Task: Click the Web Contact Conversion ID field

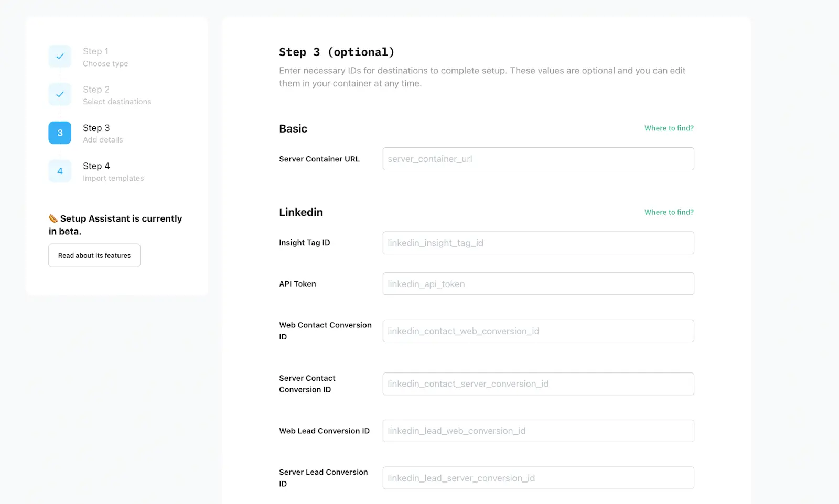Action: click(538, 331)
